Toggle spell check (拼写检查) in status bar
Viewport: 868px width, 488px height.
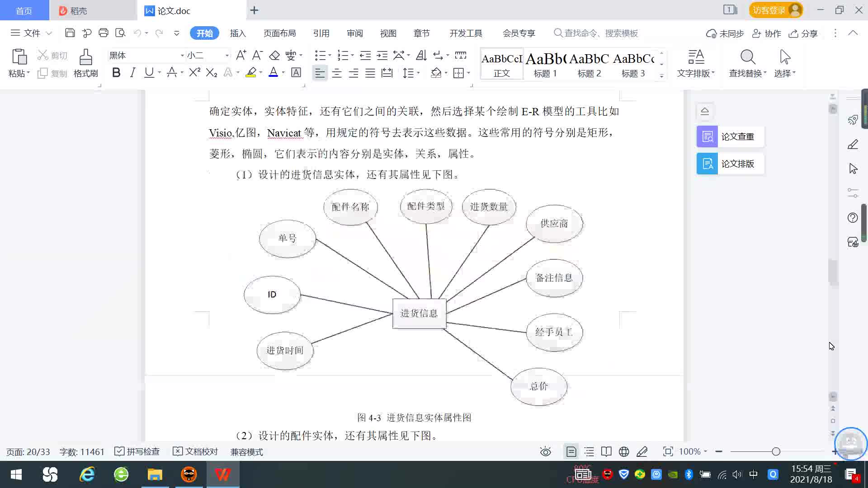(137, 451)
